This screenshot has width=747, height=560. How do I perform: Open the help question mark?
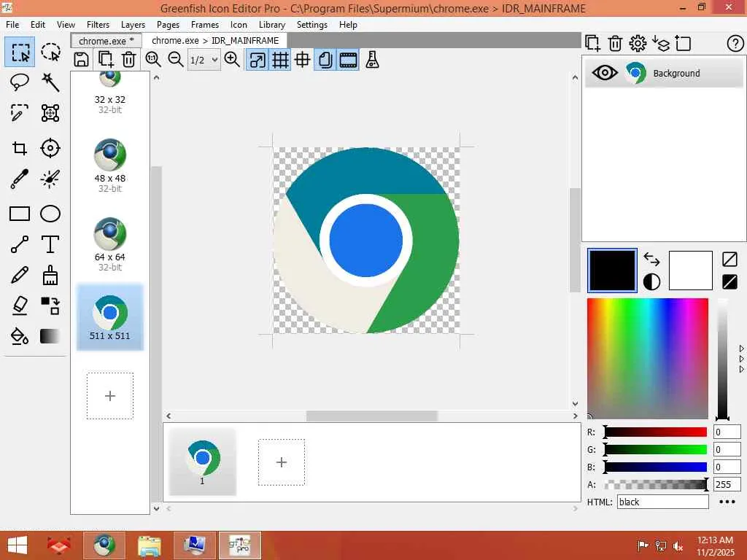735,43
